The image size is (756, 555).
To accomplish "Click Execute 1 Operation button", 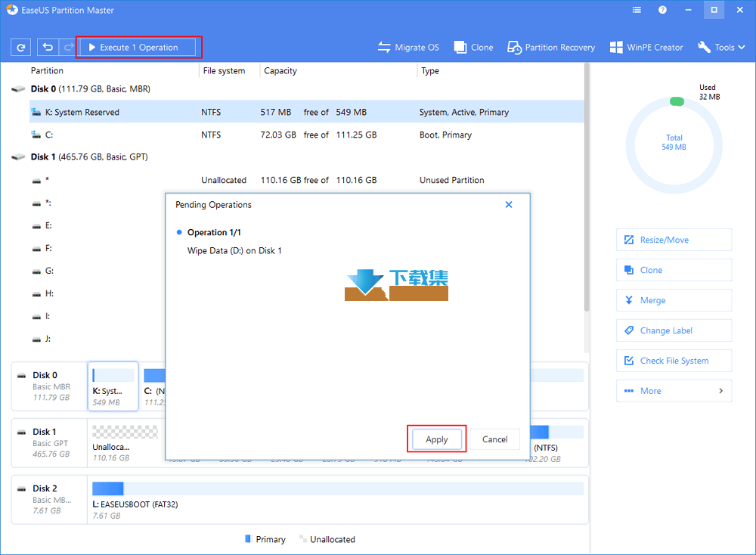I will click(x=138, y=48).
